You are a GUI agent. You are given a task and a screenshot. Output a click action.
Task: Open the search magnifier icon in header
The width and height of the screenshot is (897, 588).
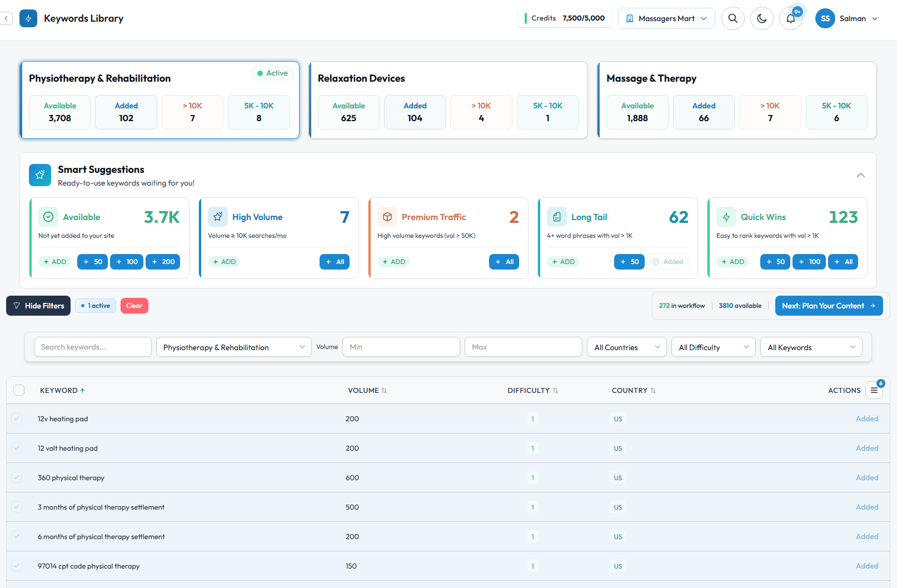point(732,18)
